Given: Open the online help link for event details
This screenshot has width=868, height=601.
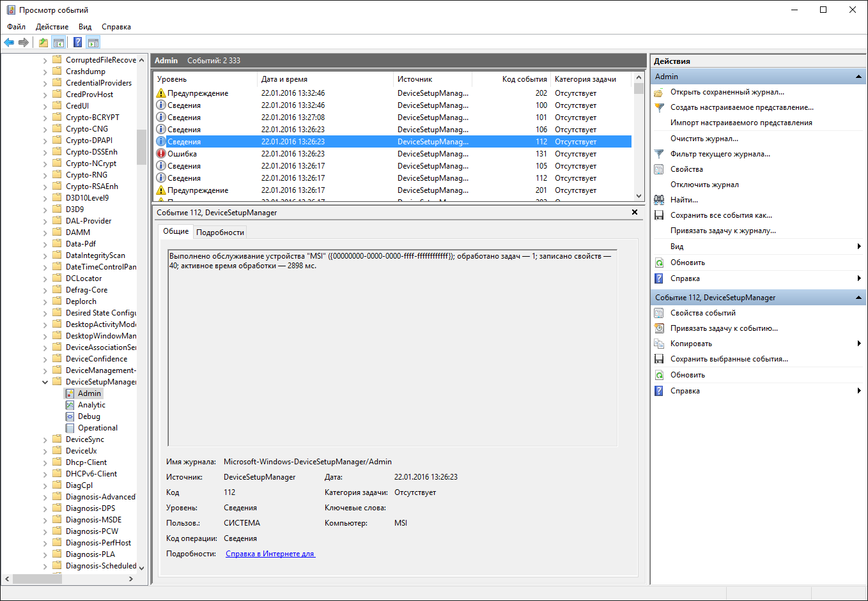Looking at the screenshot, I should click(x=270, y=554).
